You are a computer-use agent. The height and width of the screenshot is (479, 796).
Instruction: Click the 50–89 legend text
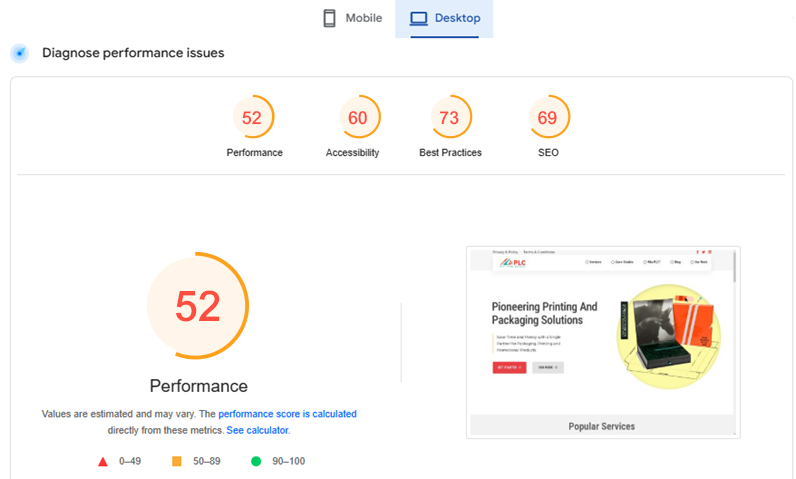[x=207, y=461]
